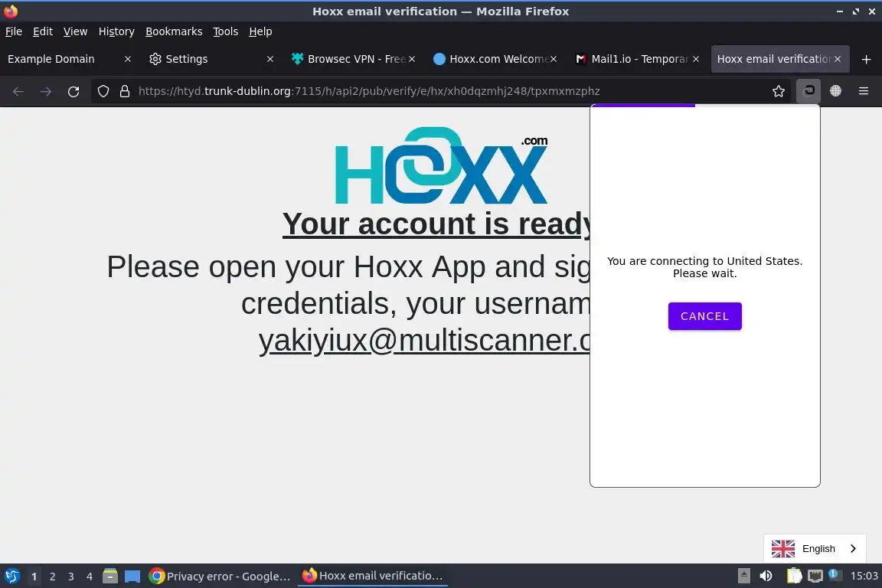Switch to workspace 3

coord(71,577)
